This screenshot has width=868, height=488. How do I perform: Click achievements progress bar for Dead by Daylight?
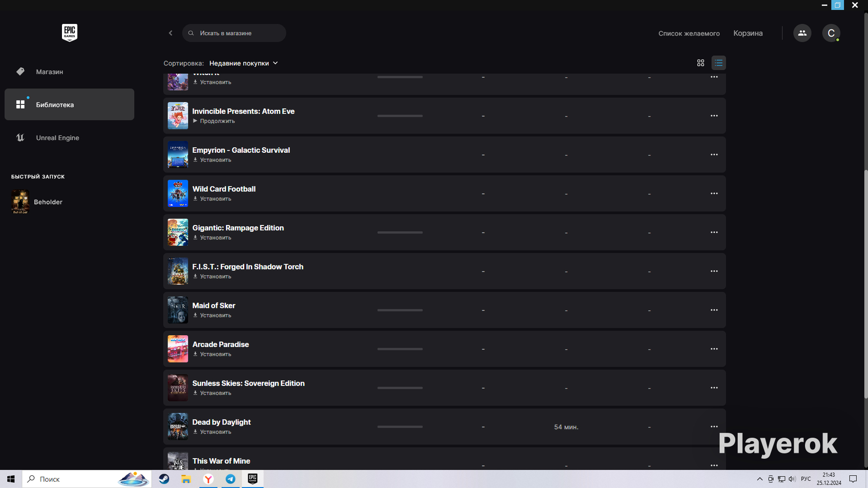click(x=400, y=427)
